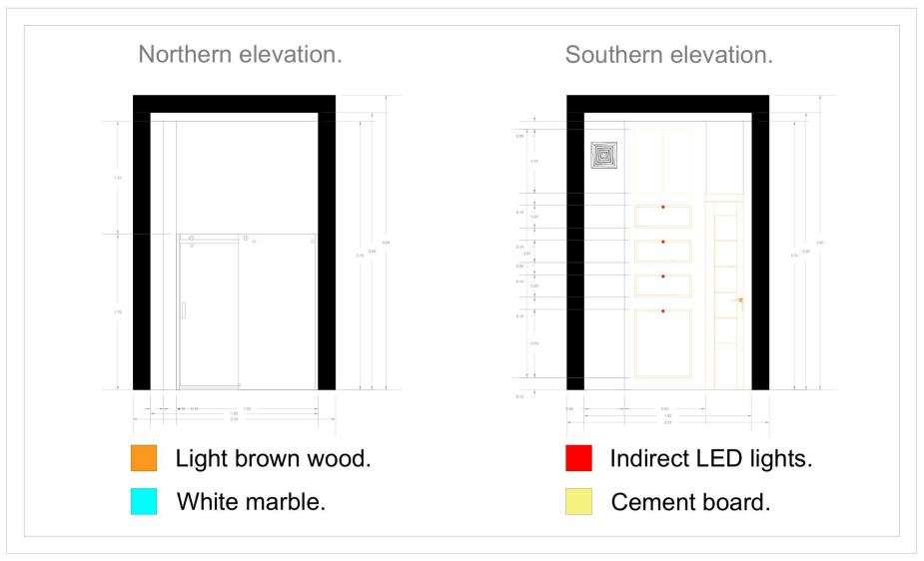The height and width of the screenshot is (561, 924).
Task: Click the southern elevation door handle
Action: click(738, 299)
